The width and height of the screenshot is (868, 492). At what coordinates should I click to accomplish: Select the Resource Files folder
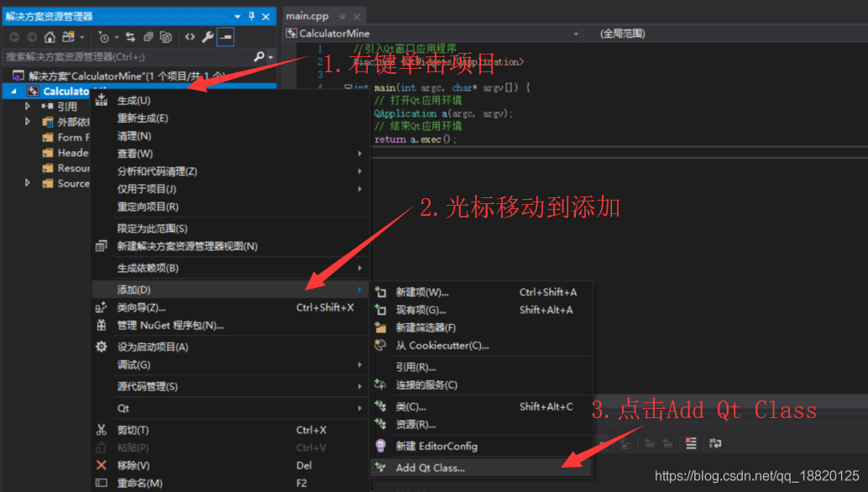tap(65, 168)
